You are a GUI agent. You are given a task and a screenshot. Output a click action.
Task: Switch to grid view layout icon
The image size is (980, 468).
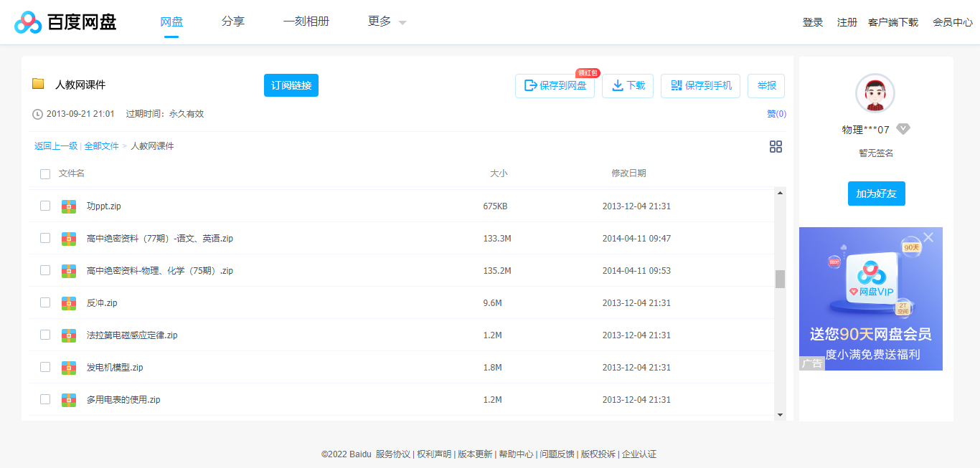click(x=776, y=146)
